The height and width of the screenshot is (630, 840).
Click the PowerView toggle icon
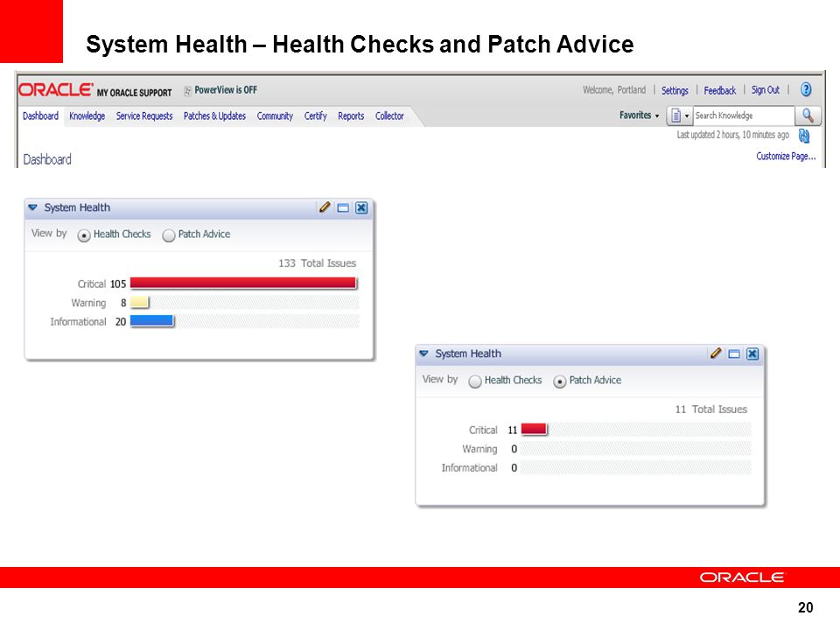coord(187,91)
